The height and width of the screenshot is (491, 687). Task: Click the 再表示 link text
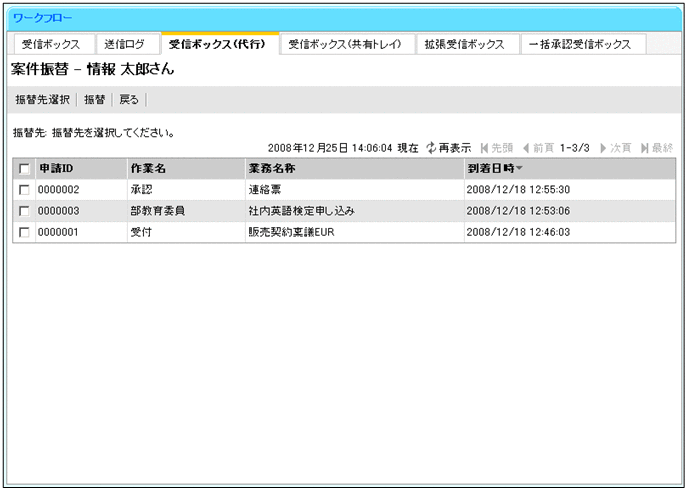455,148
